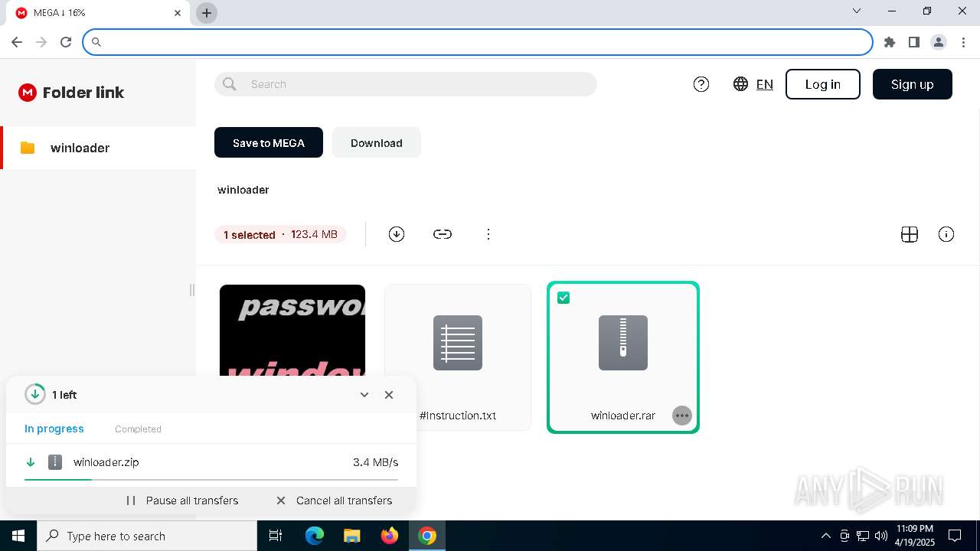
Task: Toggle the Chrome side panel icon
Action: point(914,42)
